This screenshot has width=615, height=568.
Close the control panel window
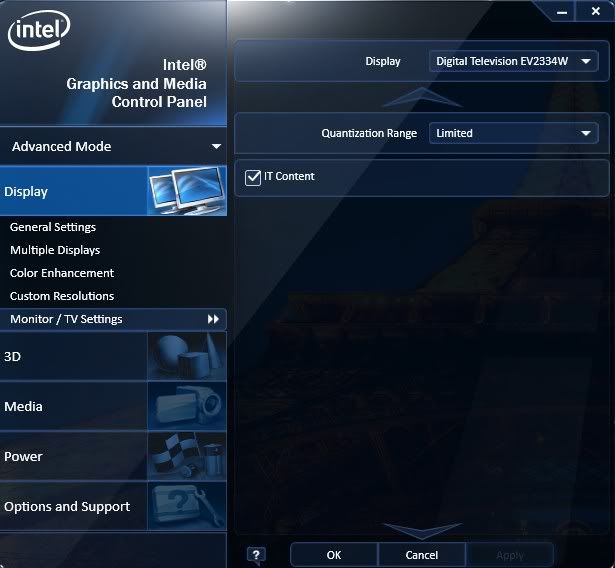pos(595,11)
